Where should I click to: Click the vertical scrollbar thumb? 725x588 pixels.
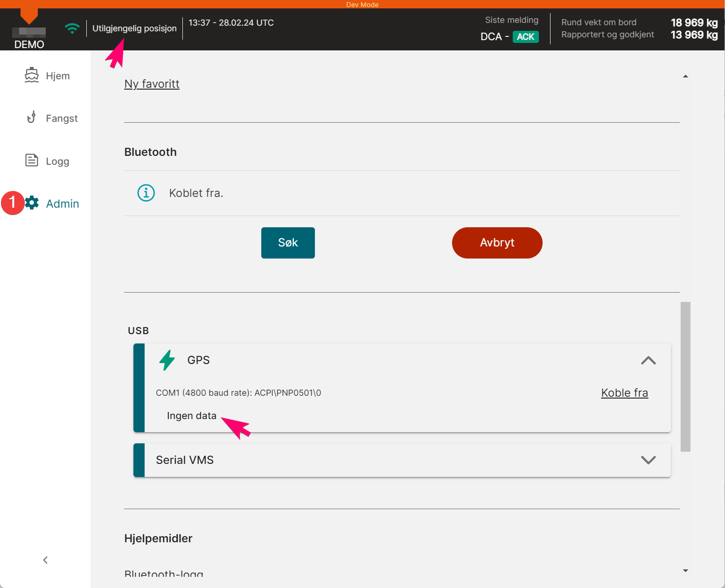pos(685,377)
